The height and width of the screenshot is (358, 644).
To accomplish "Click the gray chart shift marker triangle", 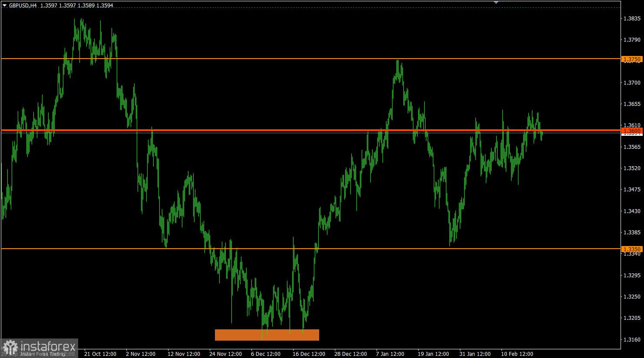I will [496, 3].
